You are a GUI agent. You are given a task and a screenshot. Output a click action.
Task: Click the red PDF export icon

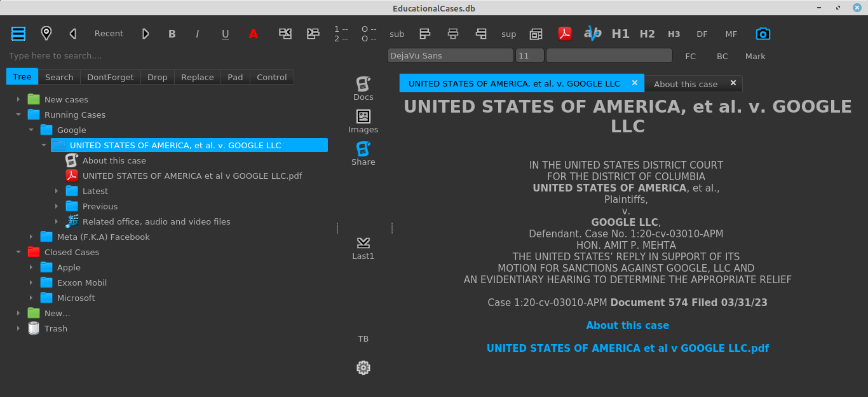(565, 34)
